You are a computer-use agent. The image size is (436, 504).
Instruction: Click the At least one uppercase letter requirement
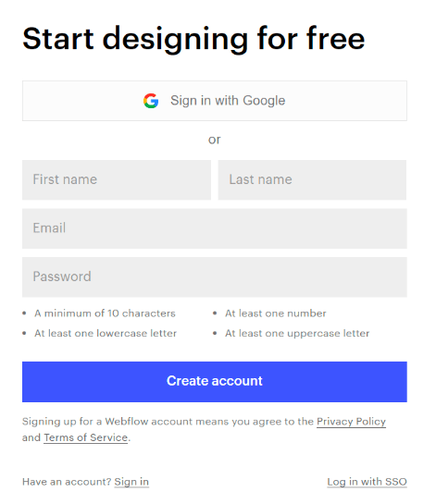point(297,333)
